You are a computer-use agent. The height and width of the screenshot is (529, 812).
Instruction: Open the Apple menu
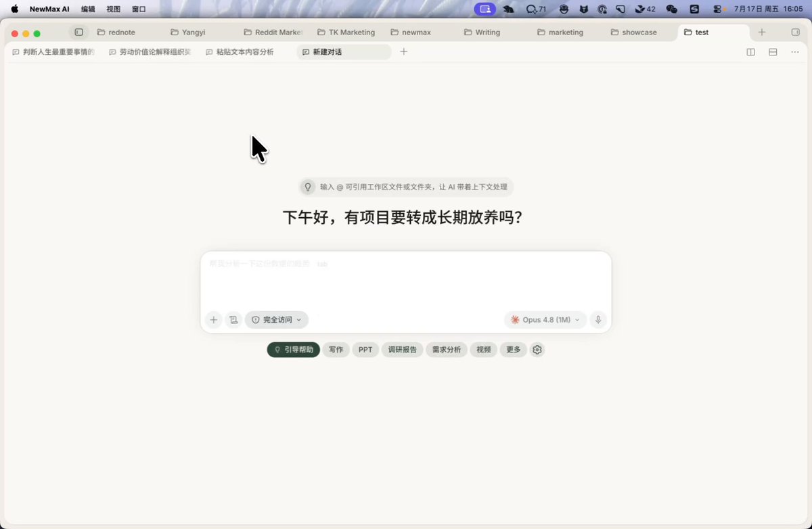click(15, 9)
